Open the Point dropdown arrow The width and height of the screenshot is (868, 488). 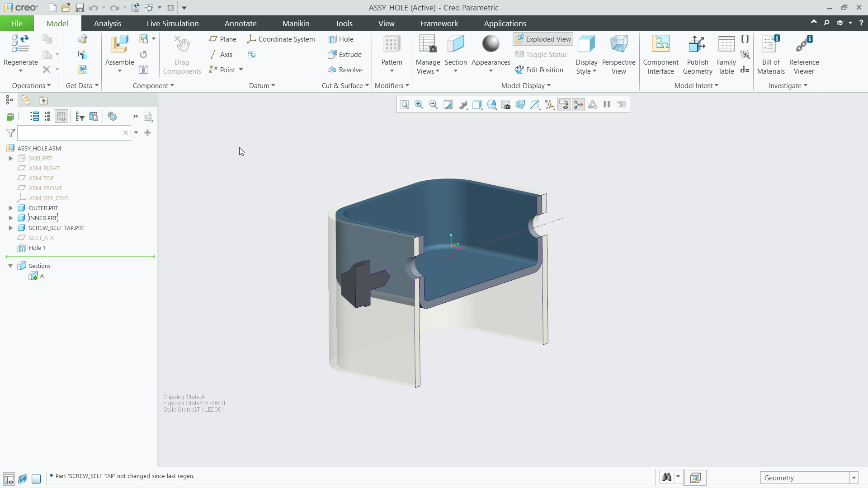pyautogui.click(x=241, y=70)
